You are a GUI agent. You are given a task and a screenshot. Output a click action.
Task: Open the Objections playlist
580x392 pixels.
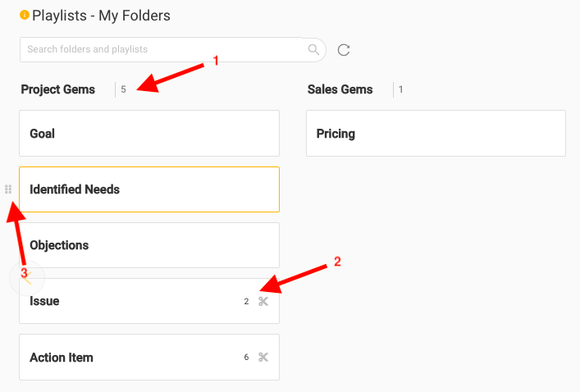148,245
